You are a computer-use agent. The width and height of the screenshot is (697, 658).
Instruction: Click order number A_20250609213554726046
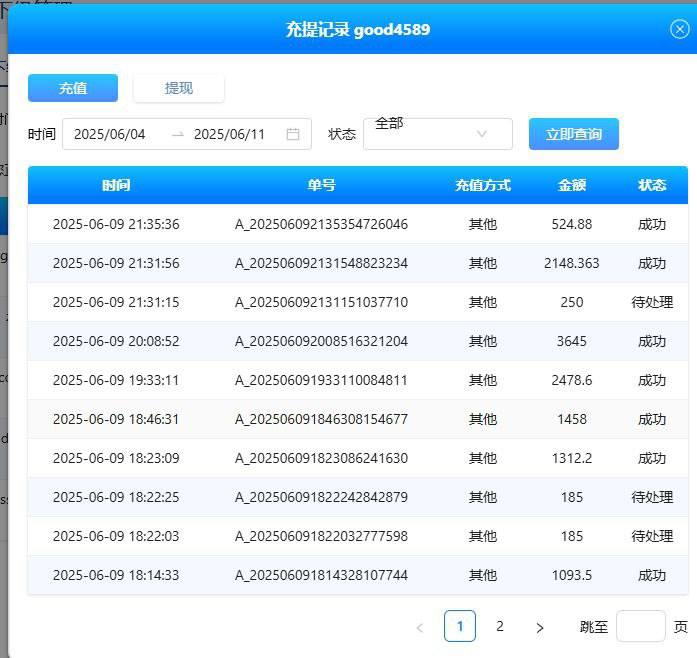click(321, 224)
